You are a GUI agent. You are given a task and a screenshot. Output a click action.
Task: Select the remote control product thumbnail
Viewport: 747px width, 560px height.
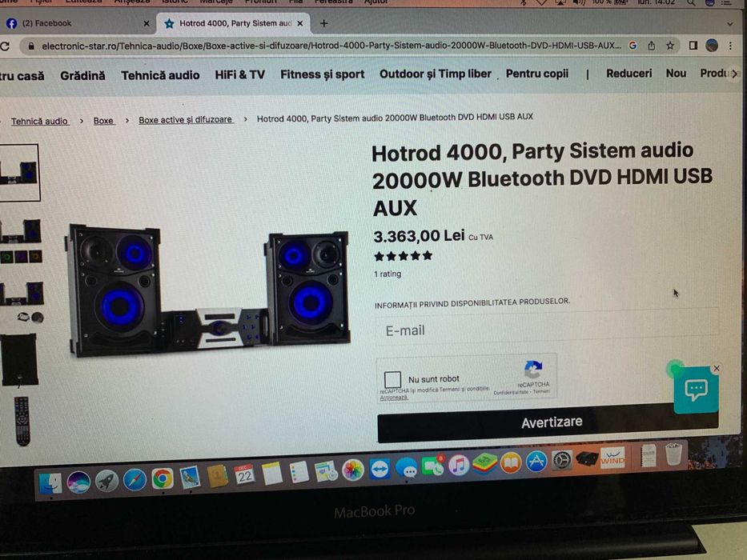tap(22, 422)
